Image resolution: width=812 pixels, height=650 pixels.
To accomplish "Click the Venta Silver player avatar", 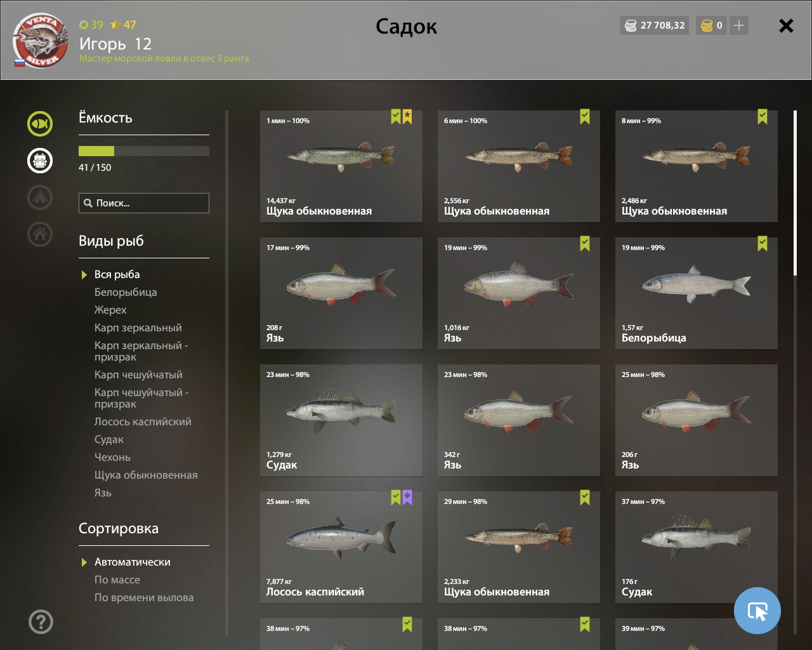I will [41, 40].
